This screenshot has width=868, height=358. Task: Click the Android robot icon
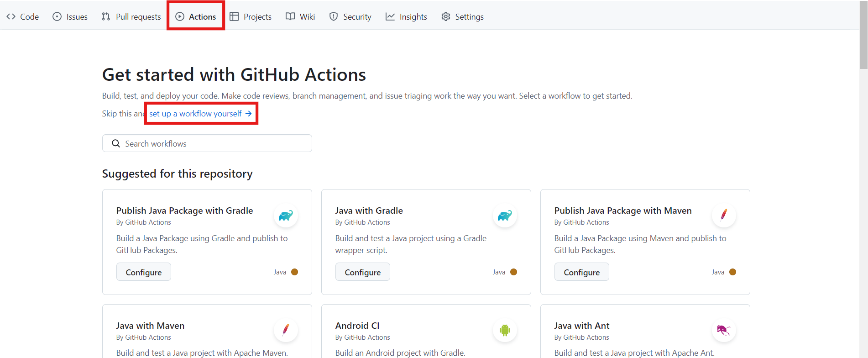tap(505, 330)
